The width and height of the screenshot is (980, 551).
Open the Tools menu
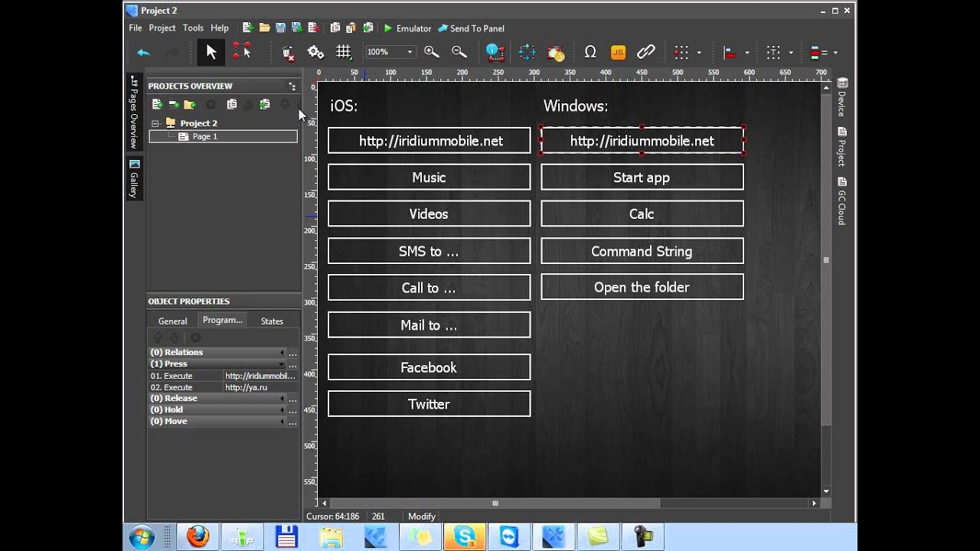coord(193,28)
